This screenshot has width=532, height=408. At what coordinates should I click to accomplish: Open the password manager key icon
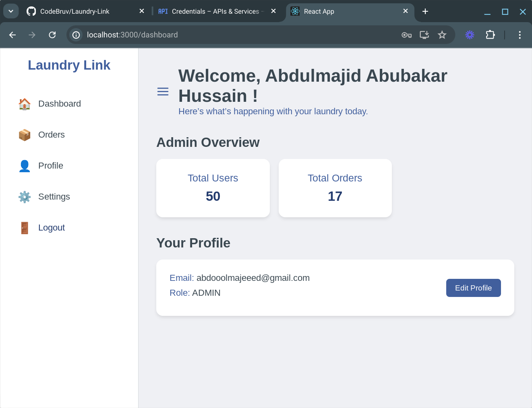[406, 35]
